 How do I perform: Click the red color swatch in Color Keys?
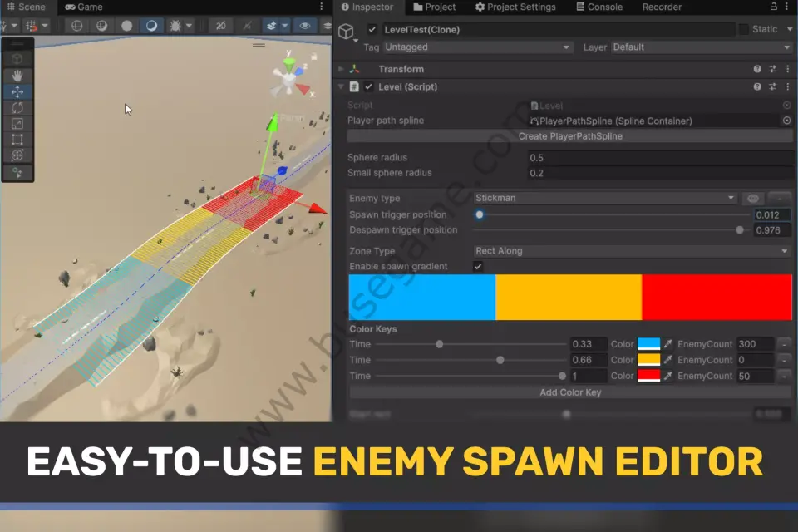648,376
